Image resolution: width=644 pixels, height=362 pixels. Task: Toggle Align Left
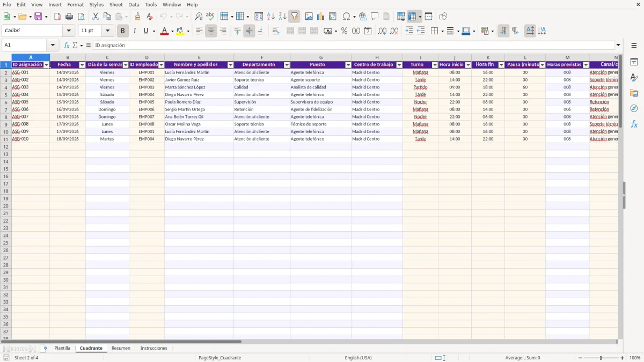click(199, 31)
